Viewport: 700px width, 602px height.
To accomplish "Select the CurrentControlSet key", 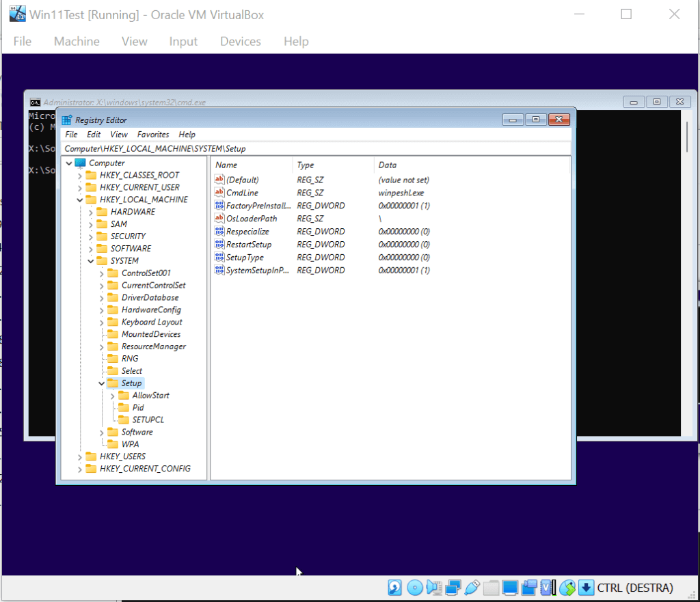I will click(154, 285).
